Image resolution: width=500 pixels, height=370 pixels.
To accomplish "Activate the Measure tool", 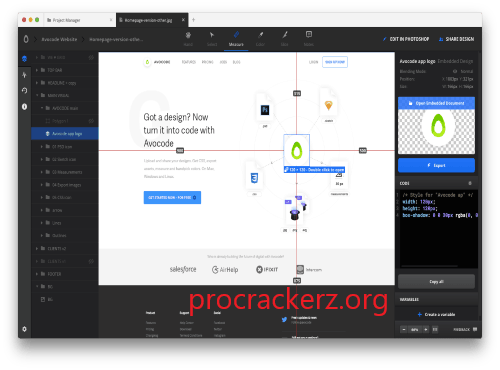I will coord(236,39).
